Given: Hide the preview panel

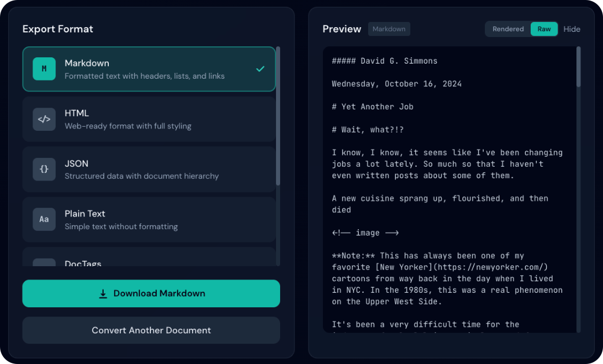Looking at the screenshot, I should (x=572, y=28).
